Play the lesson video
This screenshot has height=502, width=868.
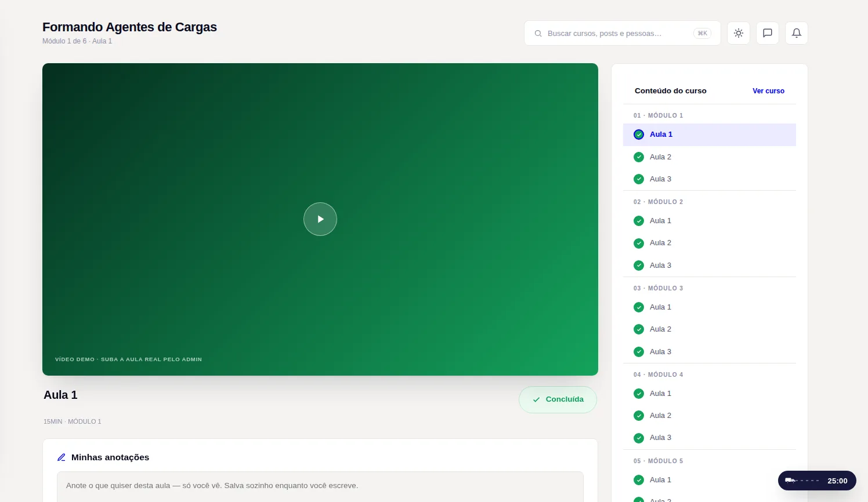320,219
